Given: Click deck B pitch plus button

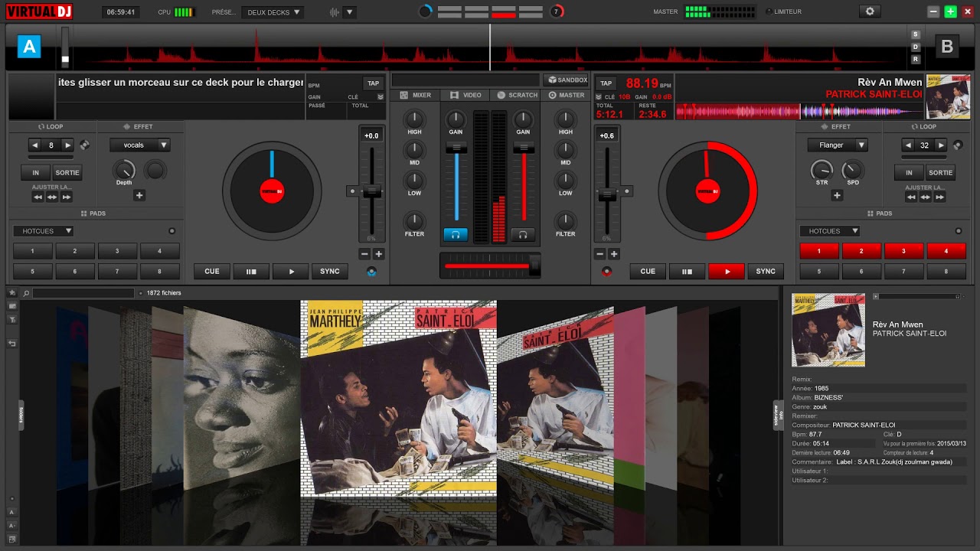Looking at the screenshot, I should coord(614,254).
